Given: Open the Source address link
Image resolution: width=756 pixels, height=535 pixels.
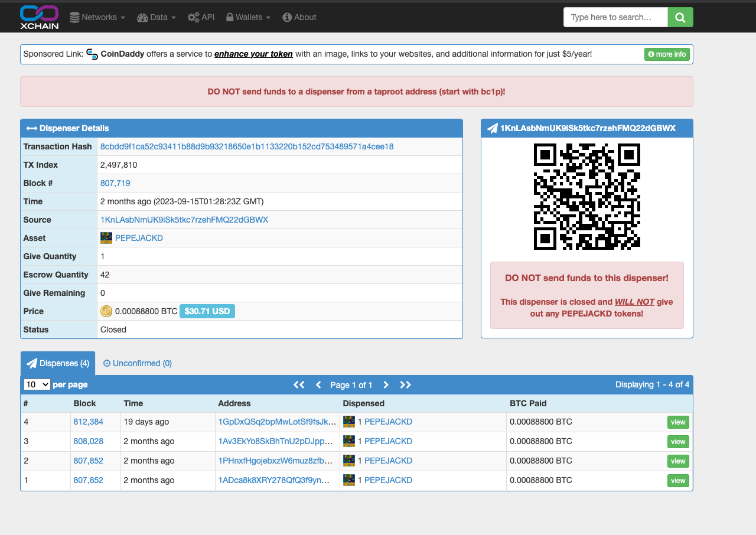Looking at the screenshot, I should tap(184, 220).
